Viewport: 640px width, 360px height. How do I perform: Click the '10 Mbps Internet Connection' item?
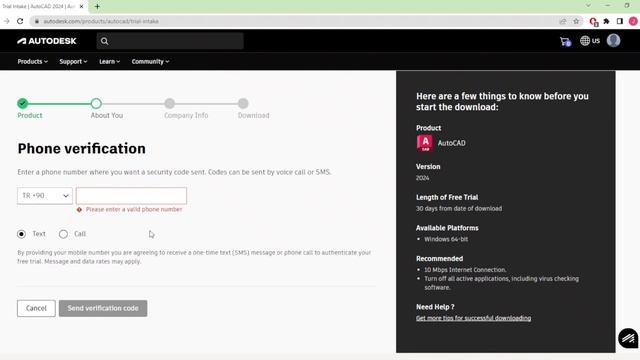465,270
